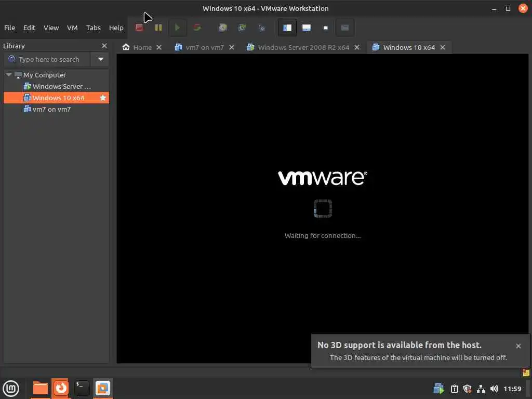Open the VM menu
This screenshot has height=399, width=532.
click(x=72, y=28)
